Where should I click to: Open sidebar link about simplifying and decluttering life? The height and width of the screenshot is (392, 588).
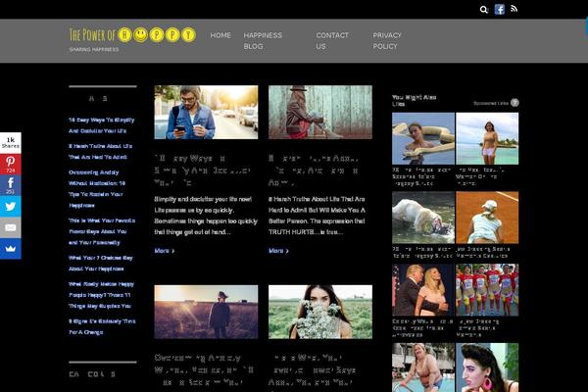[101, 125]
